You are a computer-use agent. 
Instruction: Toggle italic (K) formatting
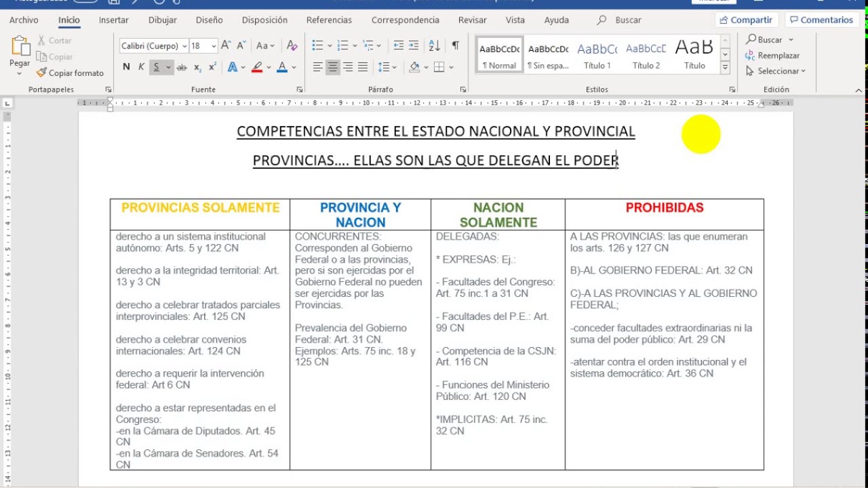tap(141, 67)
